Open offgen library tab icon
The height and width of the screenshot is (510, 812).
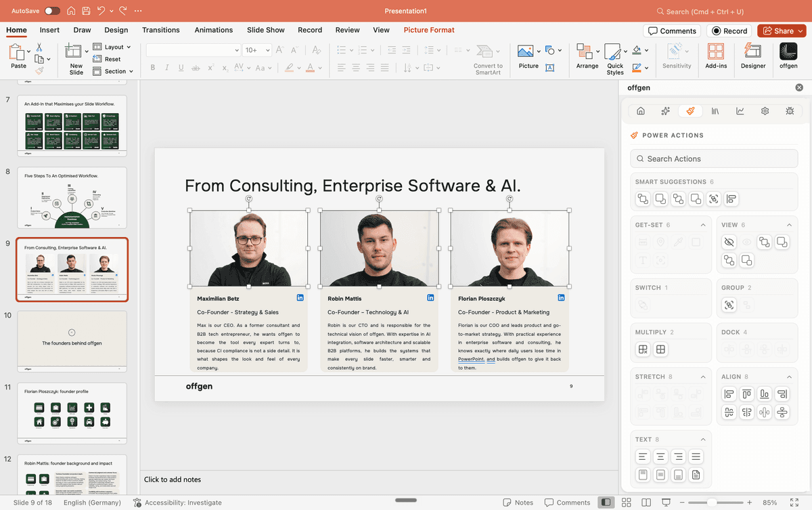[715, 111]
